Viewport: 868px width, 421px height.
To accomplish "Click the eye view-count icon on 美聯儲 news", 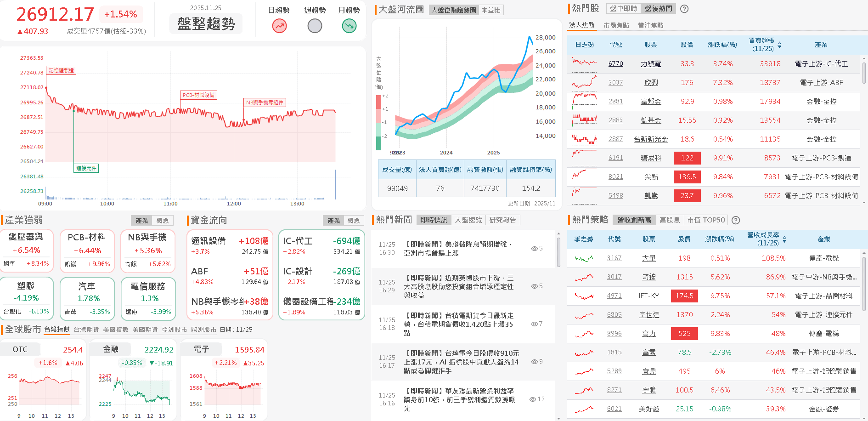I will [534, 248].
